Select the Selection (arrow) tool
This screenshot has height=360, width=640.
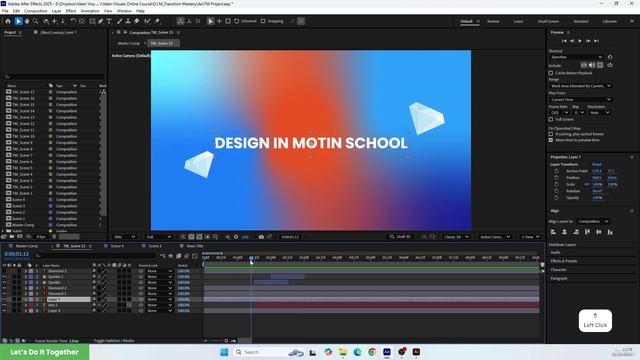[x=18, y=21]
